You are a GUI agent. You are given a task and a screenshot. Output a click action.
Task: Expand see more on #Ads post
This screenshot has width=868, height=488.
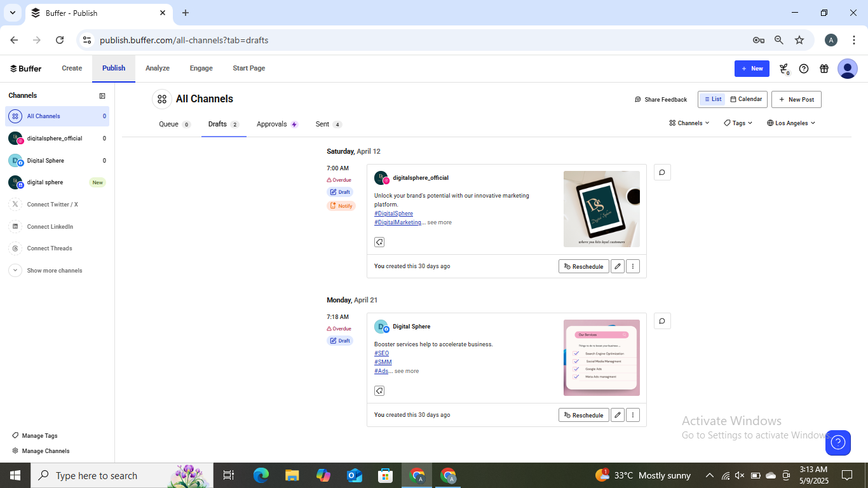(x=407, y=371)
